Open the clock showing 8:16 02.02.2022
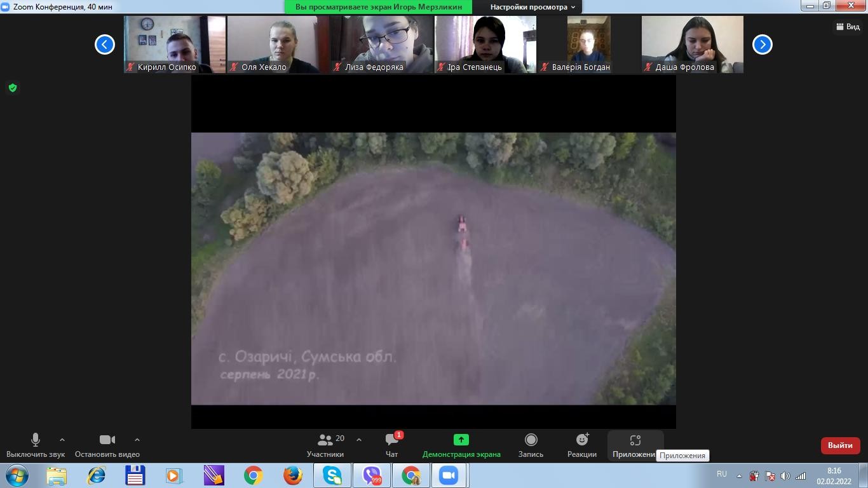 click(x=834, y=476)
